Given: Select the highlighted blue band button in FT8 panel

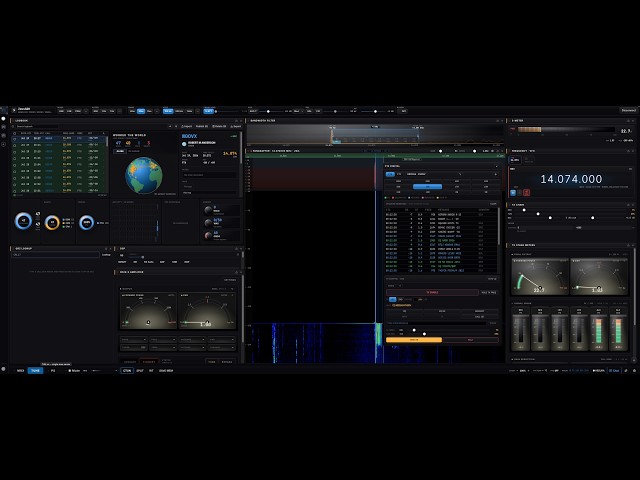Looking at the screenshot, I should (x=427, y=187).
